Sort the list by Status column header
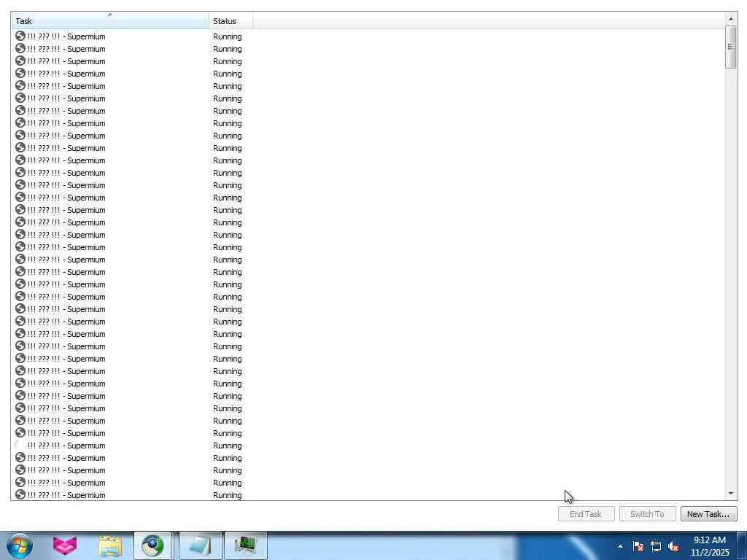 tap(231, 21)
